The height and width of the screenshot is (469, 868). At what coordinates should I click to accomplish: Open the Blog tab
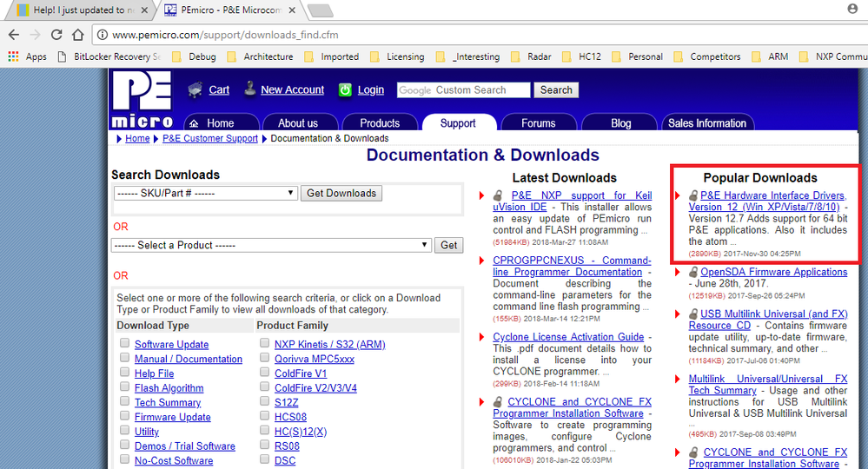[x=620, y=122]
